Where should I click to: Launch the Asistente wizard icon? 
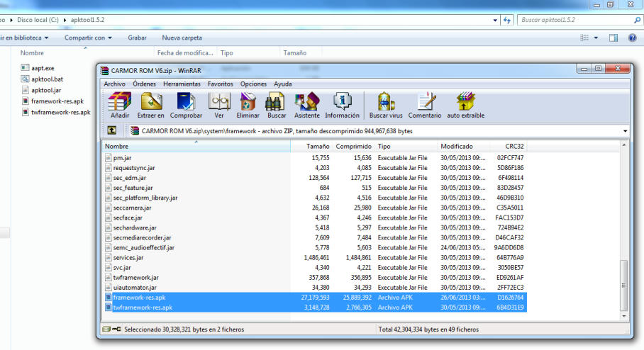(x=307, y=105)
